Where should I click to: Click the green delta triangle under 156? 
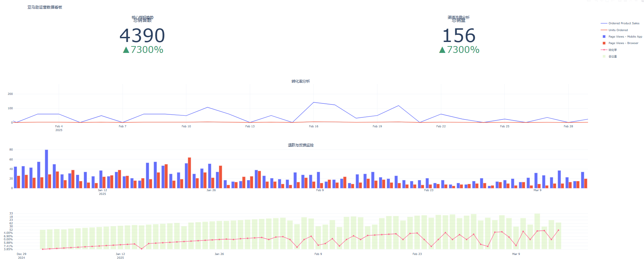pos(442,50)
